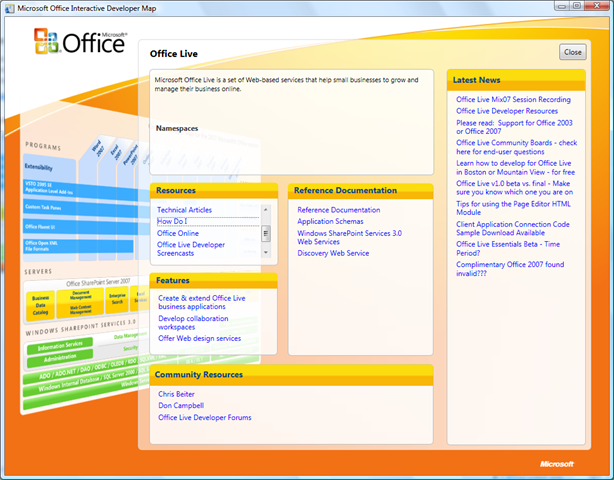Image resolution: width=614 pixels, height=480 pixels.
Task: Open Develop collaboration workspaces feature
Action: 193,323
